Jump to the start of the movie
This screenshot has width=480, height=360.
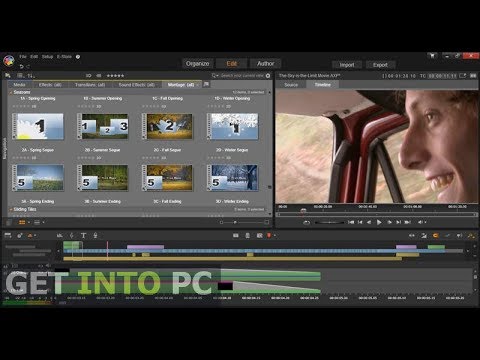pyautogui.click(x=351, y=222)
